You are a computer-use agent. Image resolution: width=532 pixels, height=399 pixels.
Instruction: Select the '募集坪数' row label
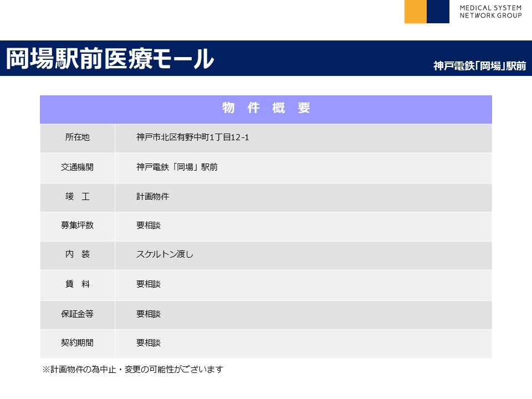click(x=78, y=226)
